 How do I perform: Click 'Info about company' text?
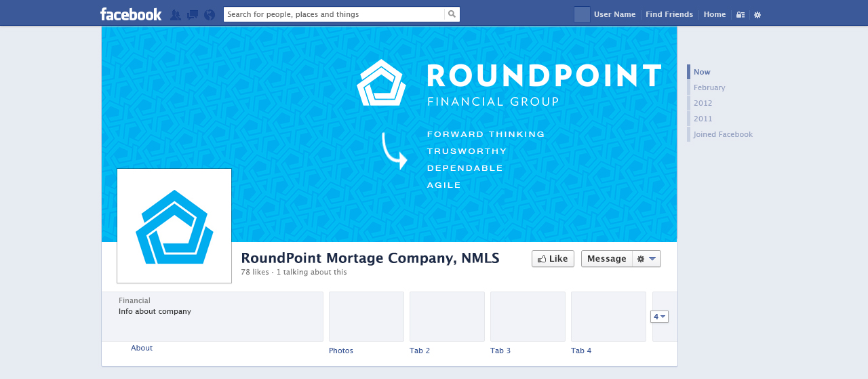(155, 312)
